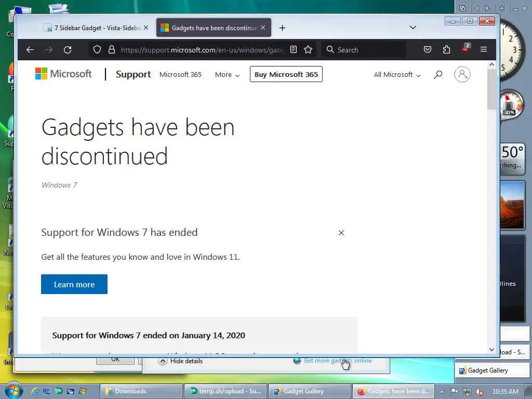The width and height of the screenshot is (532, 399).
Task: Click the page scrollbar down arrow
Action: point(491,350)
